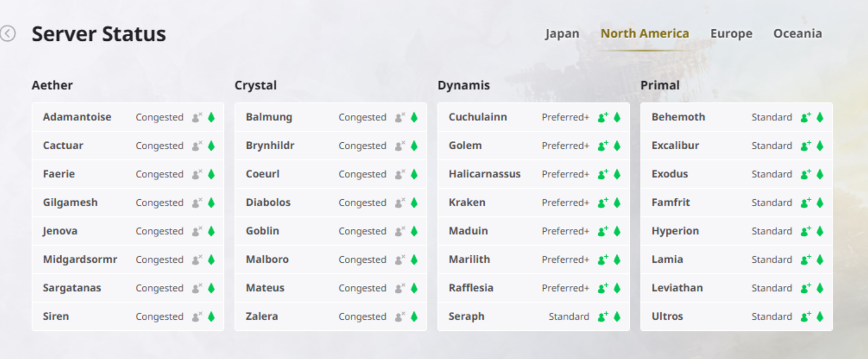Click the online status icon for Jenova
Viewport: 868px width, 359px height.
(211, 231)
